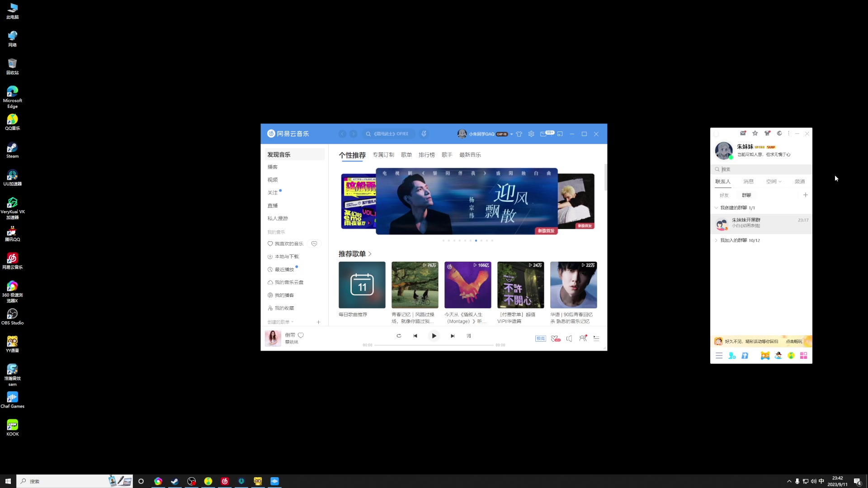This screenshot has height=488, width=868.
Task: Like the current song 倒带 with heart
Action: 301,335
